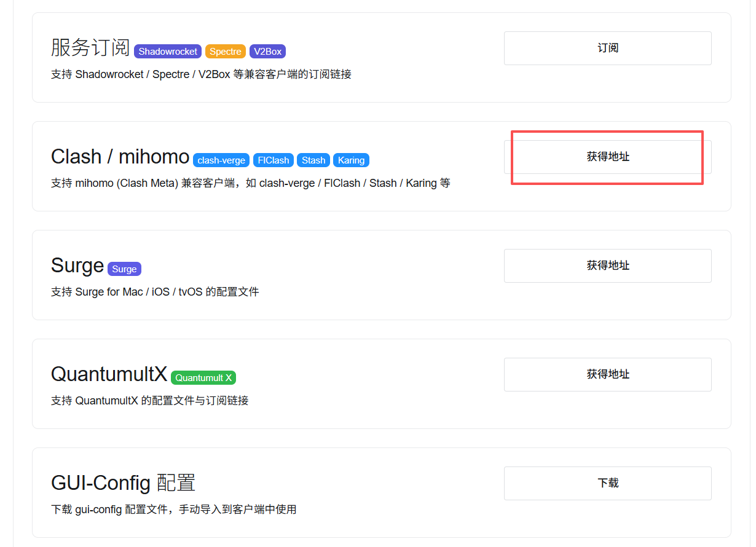Click the green Quantumult X badge
Viewport: 756px width, 547px height.
click(203, 378)
